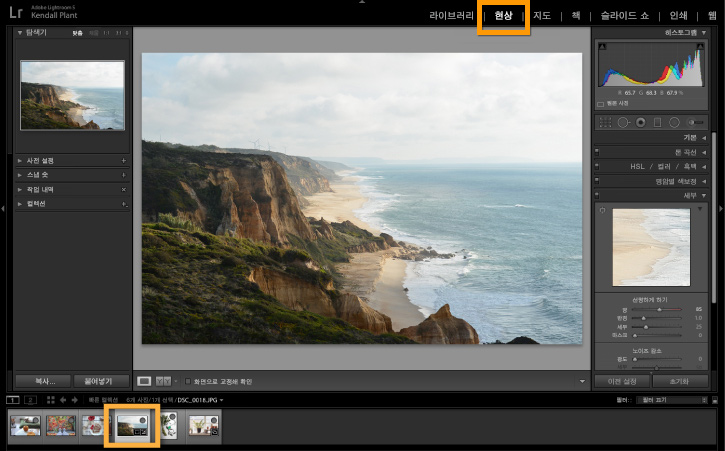This screenshot has height=451, width=725.
Task: Toggle shadow clipping indicator in histogram
Action: click(x=602, y=47)
